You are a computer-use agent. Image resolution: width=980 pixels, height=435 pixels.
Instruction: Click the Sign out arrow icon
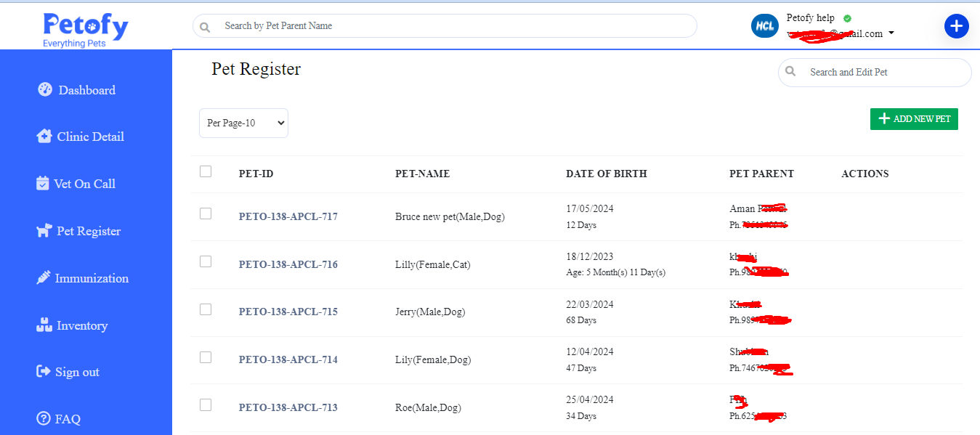(44, 372)
